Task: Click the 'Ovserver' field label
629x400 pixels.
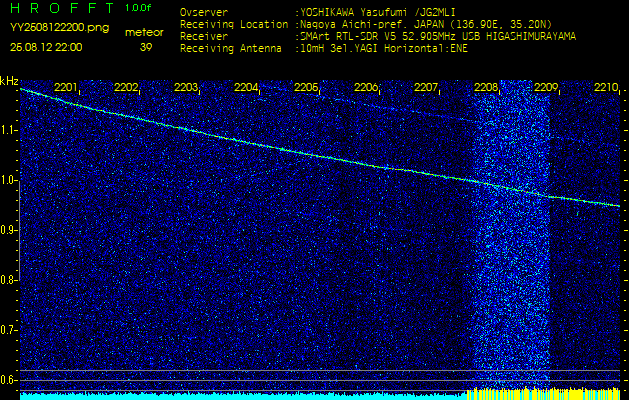Action: click(204, 12)
